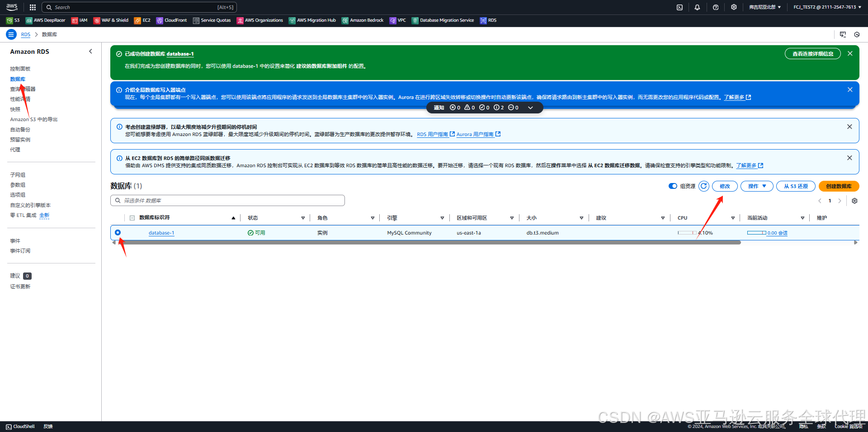This screenshot has height=432, width=868.
Task: Go to next table page arrow
Action: (x=840, y=201)
